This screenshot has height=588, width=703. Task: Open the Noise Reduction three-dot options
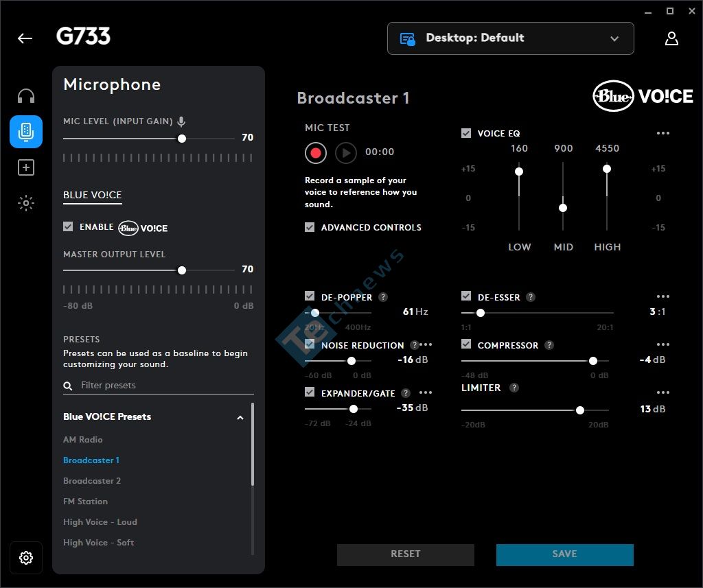click(x=426, y=344)
